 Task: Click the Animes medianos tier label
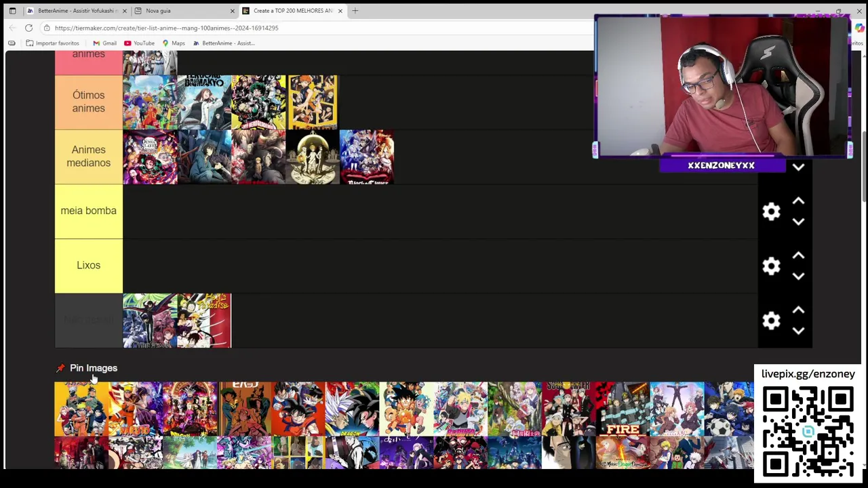(89, 157)
